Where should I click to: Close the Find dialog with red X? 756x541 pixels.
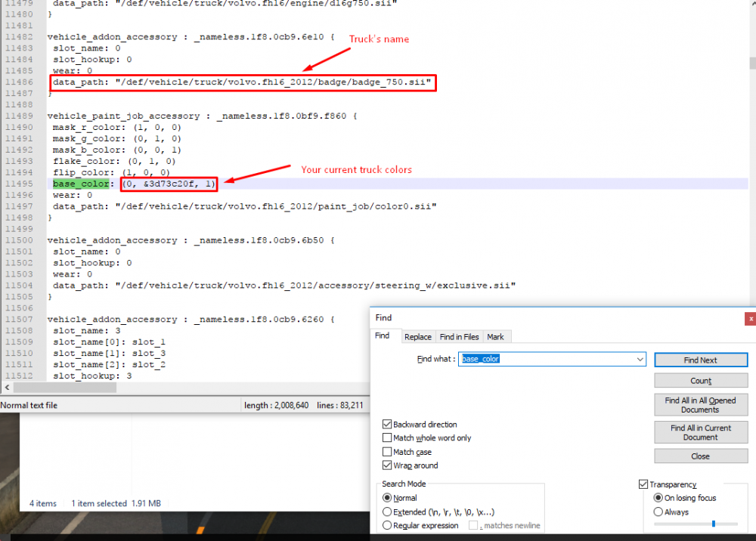[x=749, y=318]
